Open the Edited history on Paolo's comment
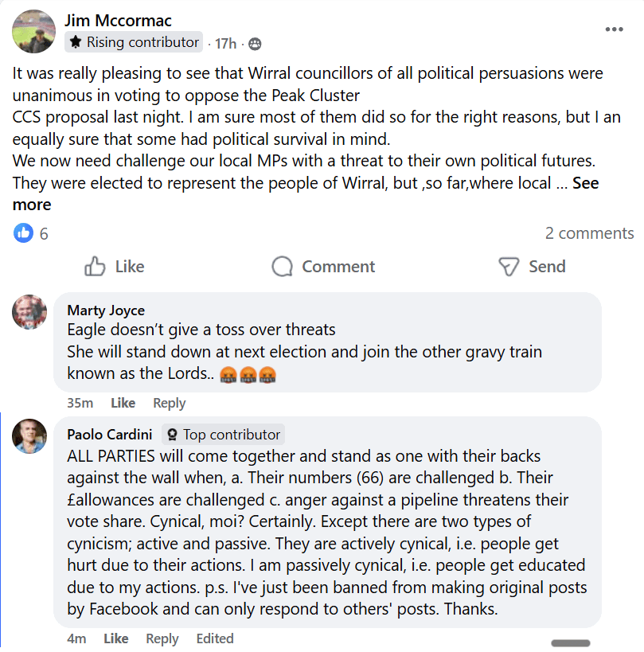The width and height of the screenshot is (644, 652). 215,638
